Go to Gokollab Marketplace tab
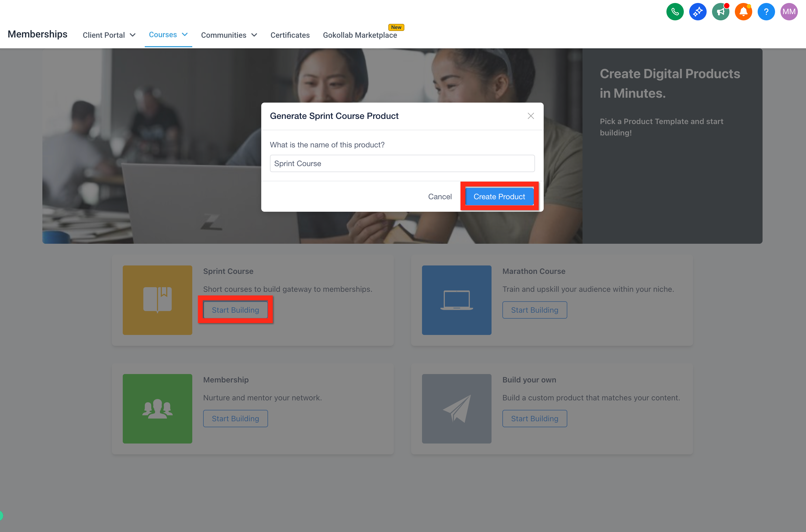Viewport: 806px width, 532px height. [360, 35]
